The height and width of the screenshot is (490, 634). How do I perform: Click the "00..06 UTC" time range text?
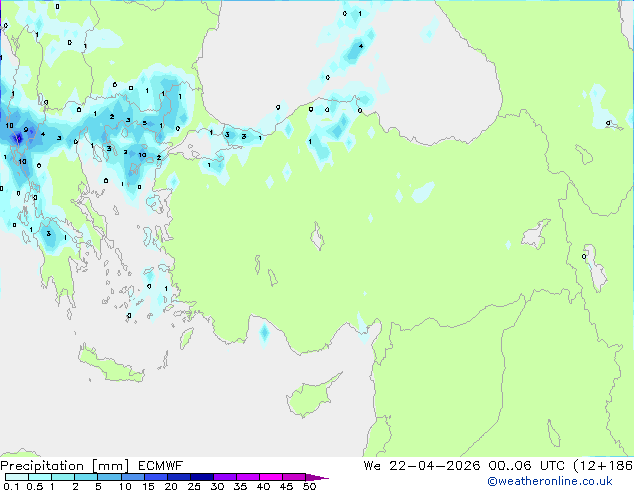[526, 466]
